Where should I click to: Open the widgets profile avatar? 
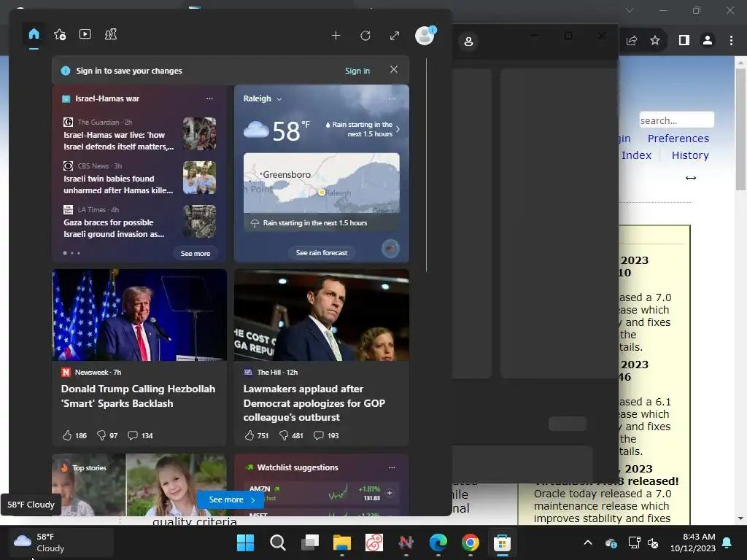[425, 35]
